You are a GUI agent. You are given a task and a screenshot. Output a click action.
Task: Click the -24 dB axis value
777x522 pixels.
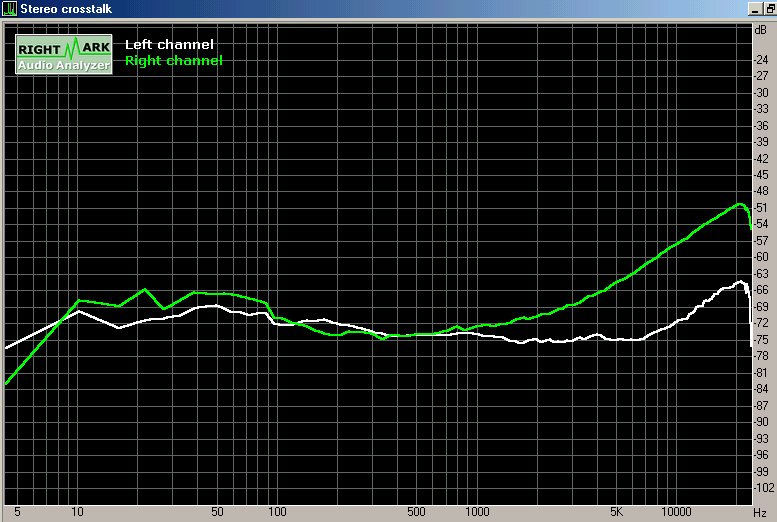[761, 60]
